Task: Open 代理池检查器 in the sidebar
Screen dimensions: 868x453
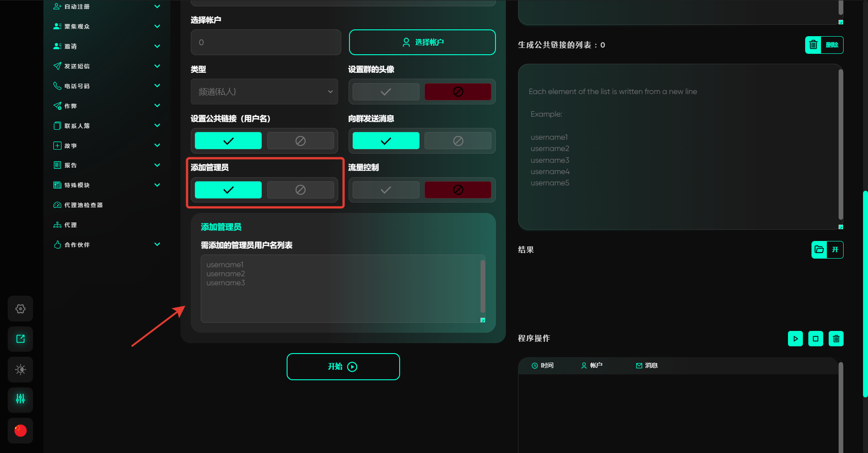Action: coord(83,205)
